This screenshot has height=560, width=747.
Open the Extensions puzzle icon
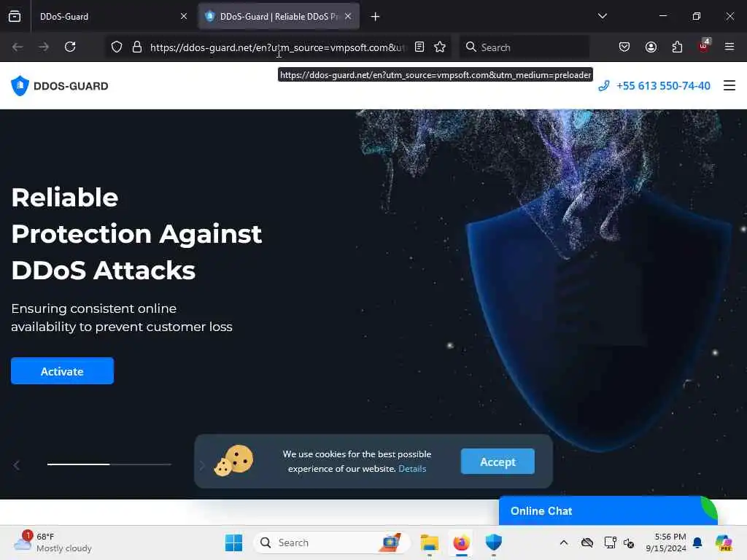[677, 47]
